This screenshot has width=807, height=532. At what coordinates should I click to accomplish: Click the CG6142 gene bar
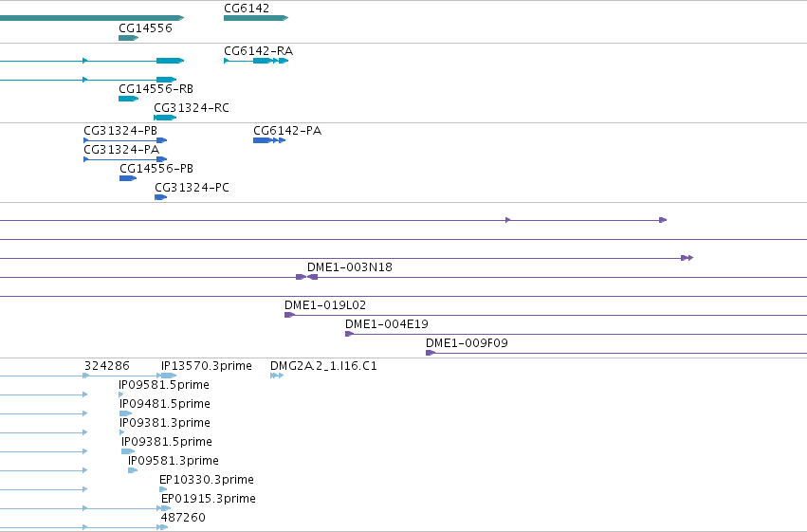(x=256, y=18)
